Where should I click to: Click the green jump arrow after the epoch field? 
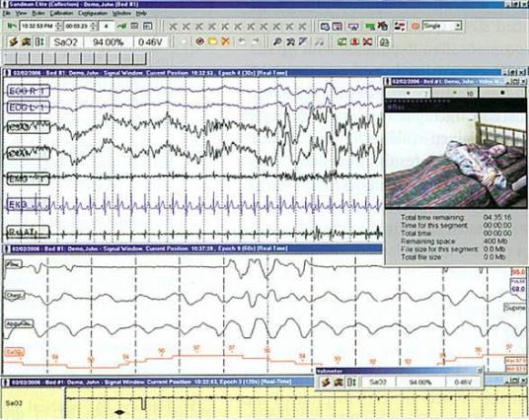[121, 26]
